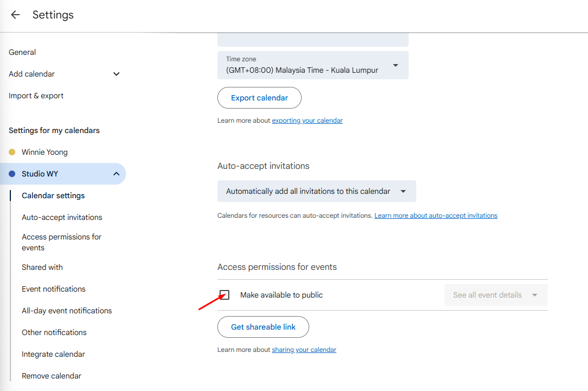Screen dimensions: 588x391
Task: Click the yellow dot beside Winnie Yoong
Action: coord(12,152)
